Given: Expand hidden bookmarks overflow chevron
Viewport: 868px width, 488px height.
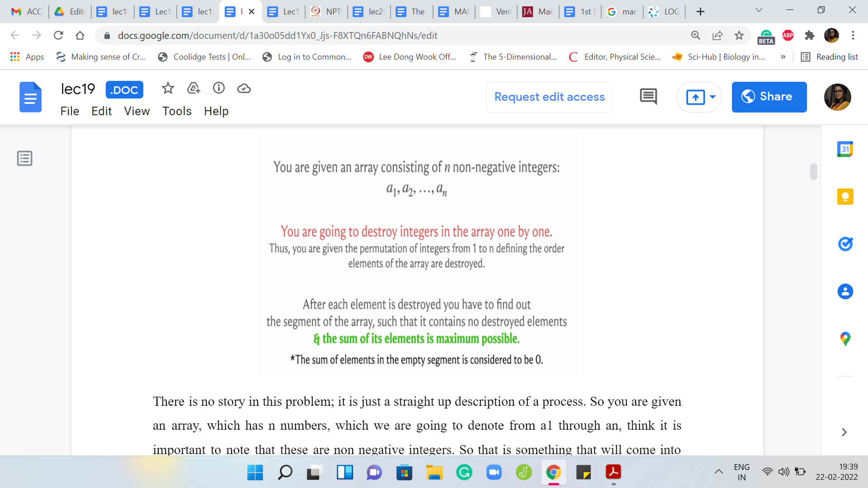Looking at the screenshot, I should pyautogui.click(x=783, y=57).
